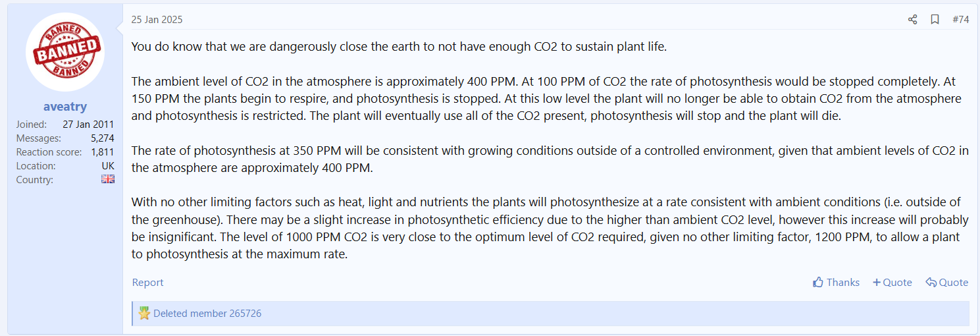The image size is (980, 336).
Task: Click the UK flag country icon
Action: [108, 179]
